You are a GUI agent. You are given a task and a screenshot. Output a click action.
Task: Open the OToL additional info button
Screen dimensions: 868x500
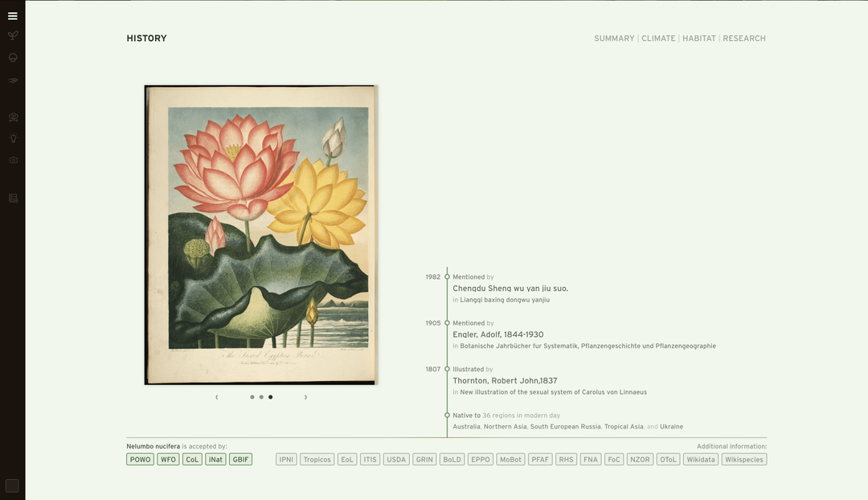click(668, 460)
